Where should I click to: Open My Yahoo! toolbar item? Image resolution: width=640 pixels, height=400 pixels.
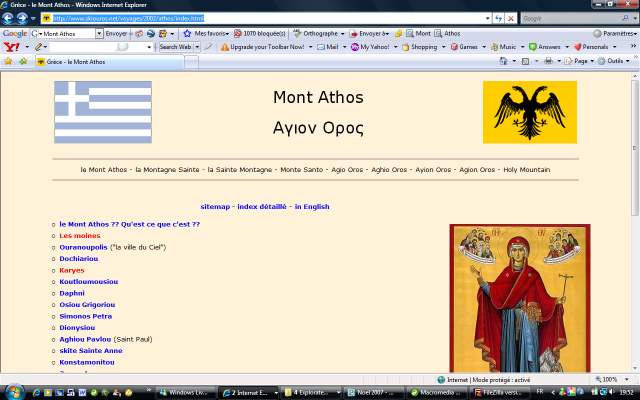(370, 47)
